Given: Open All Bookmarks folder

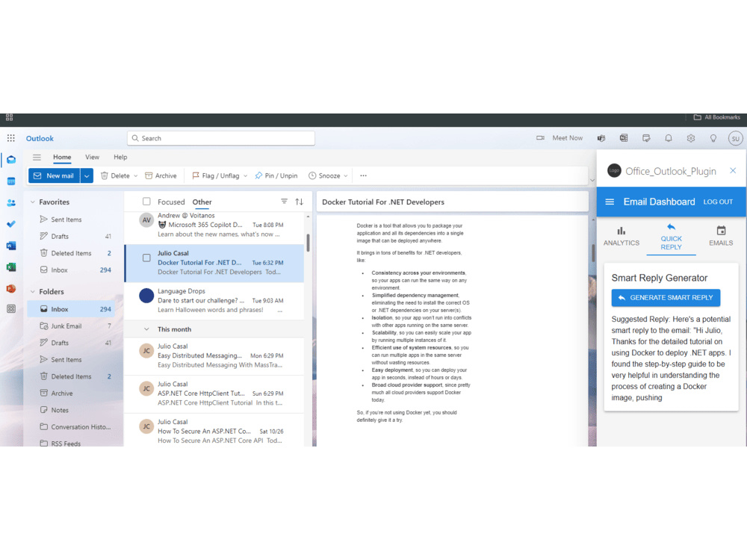Looking at the screenshot, I should (x=717, y=117).
